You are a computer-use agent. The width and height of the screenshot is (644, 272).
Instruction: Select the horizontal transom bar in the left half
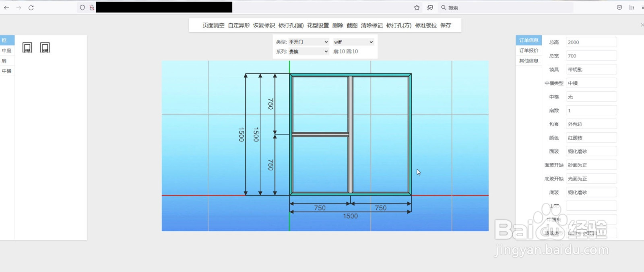(x=320, y=135)
